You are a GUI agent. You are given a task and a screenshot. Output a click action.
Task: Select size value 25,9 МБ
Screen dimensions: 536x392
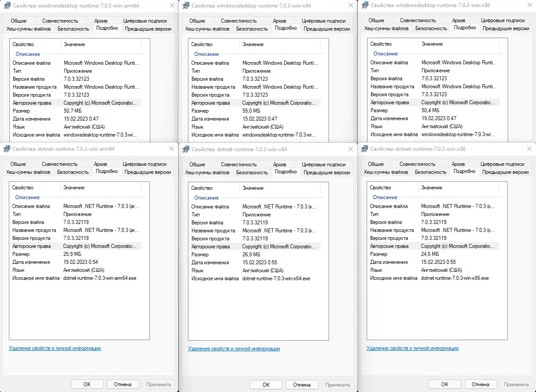pyautogui.click(x=72, y=254)
